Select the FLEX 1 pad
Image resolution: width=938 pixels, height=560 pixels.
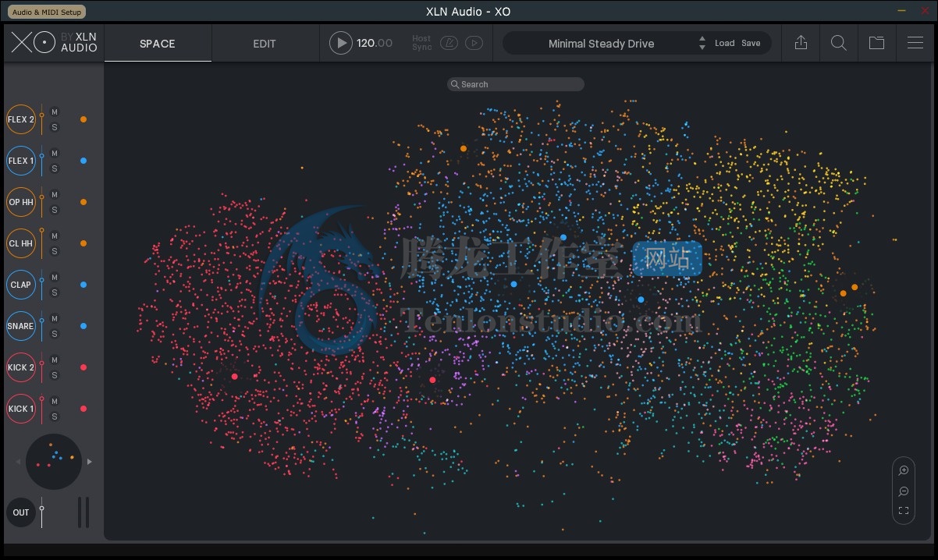coord(21,161)
